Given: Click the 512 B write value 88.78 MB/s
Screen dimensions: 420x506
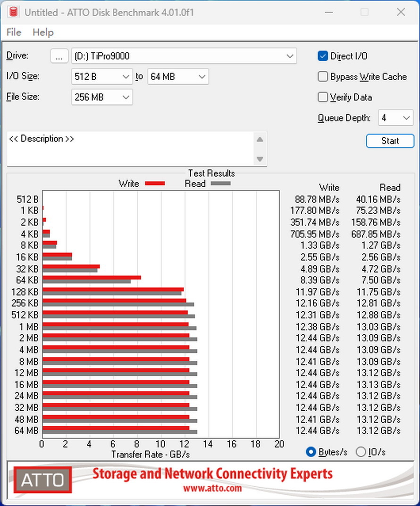Looking at the screenshot, I should 317,199.
